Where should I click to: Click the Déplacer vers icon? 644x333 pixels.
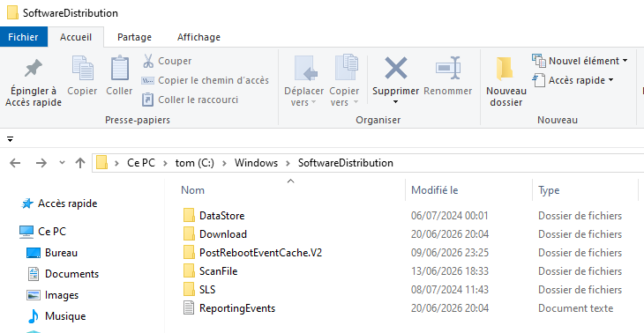point(304,68)
